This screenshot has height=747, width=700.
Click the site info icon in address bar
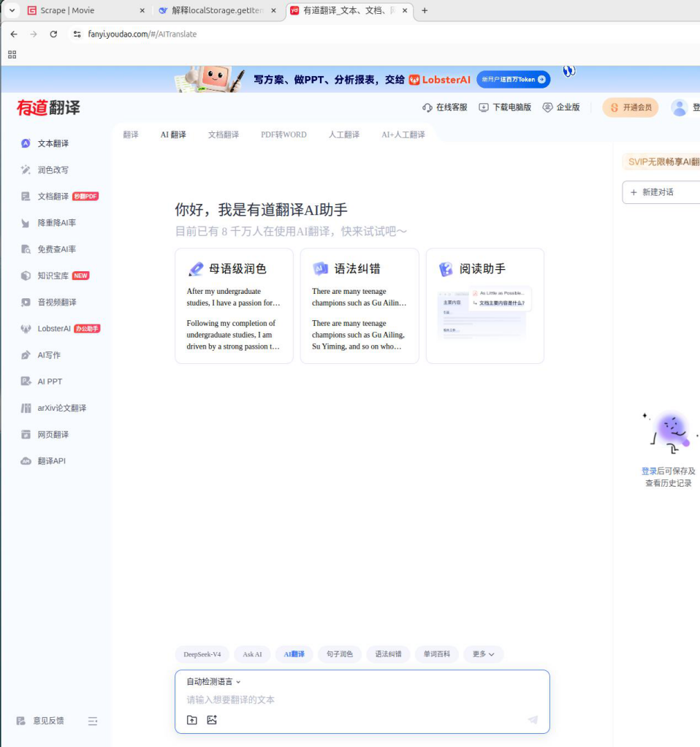[77, 34]
